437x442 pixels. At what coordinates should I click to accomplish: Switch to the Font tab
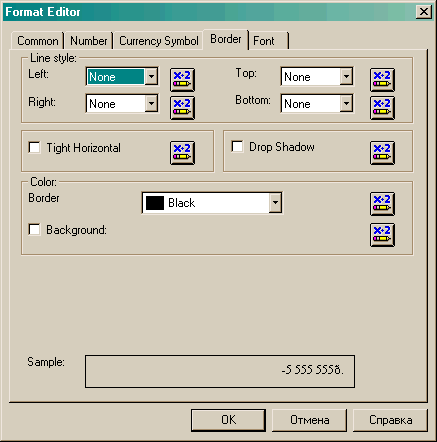click(269, 41)
